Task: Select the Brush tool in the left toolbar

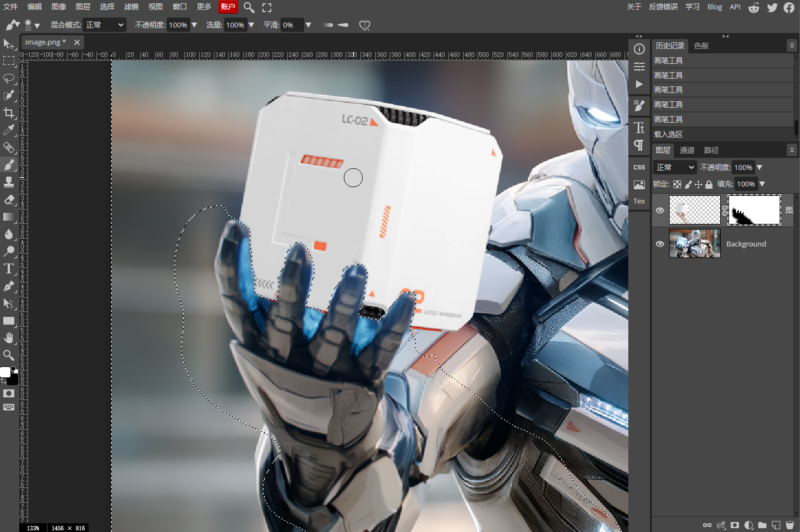Action: pyautogui.click(x=9, y=164)
